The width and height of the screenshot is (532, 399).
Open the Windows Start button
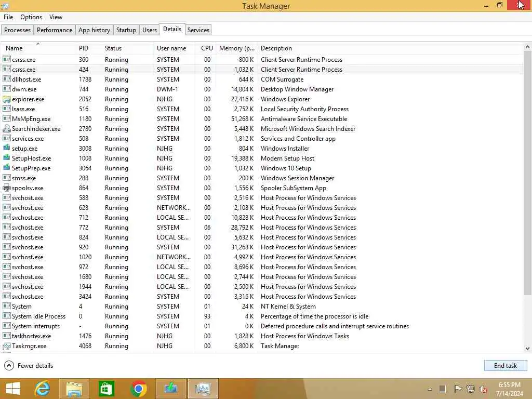point(13,389)
